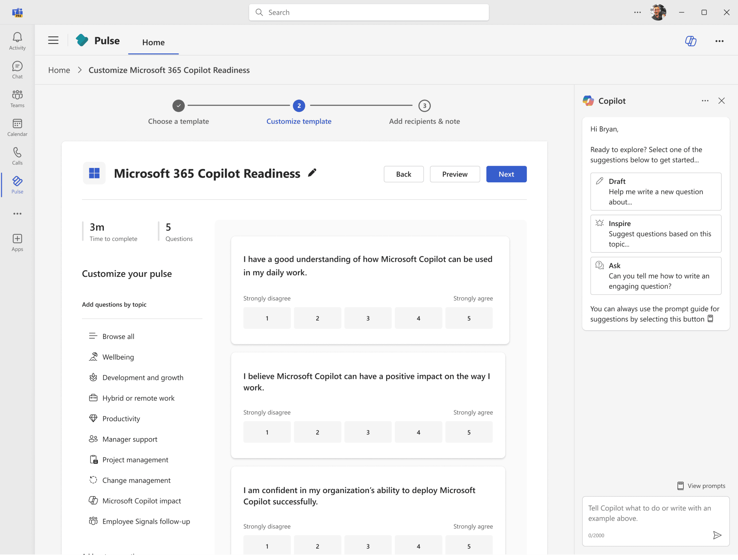Click the Preview button
The height and width of the screenshot is (560, 738).
tap(455, 174)
